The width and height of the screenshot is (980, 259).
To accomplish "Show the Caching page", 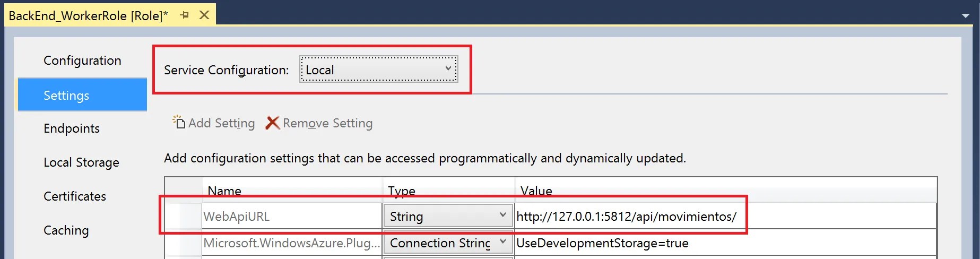I will 66,230.
